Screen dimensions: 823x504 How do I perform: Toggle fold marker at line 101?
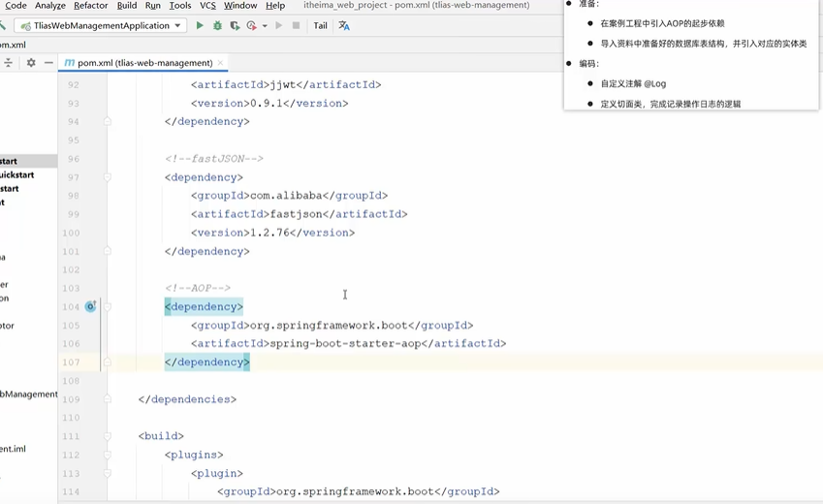(107, 251)
